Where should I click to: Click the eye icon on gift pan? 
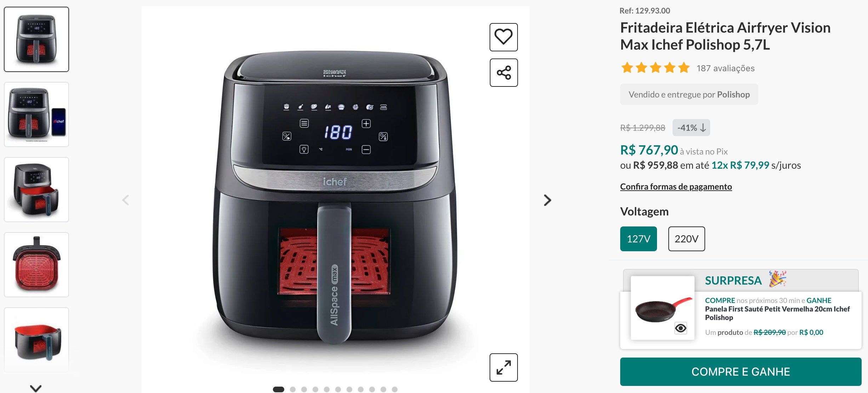[x=680, y=328]
